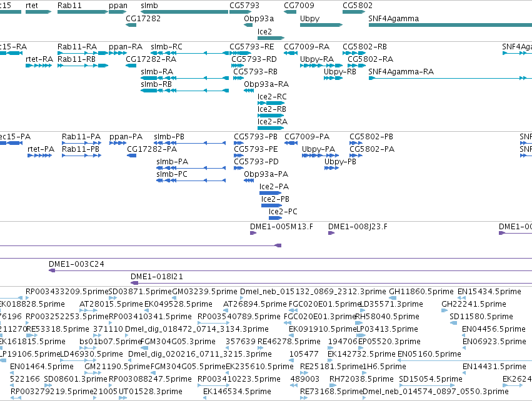Click the slmb-RA transcript label
Image resolution: width=532 pixels, height=401 pixels.
click(157, 72)
